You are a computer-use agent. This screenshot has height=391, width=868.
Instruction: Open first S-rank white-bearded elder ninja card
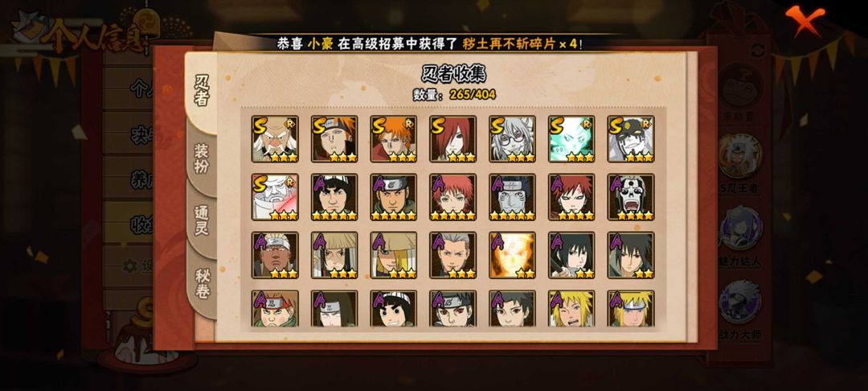275,139
